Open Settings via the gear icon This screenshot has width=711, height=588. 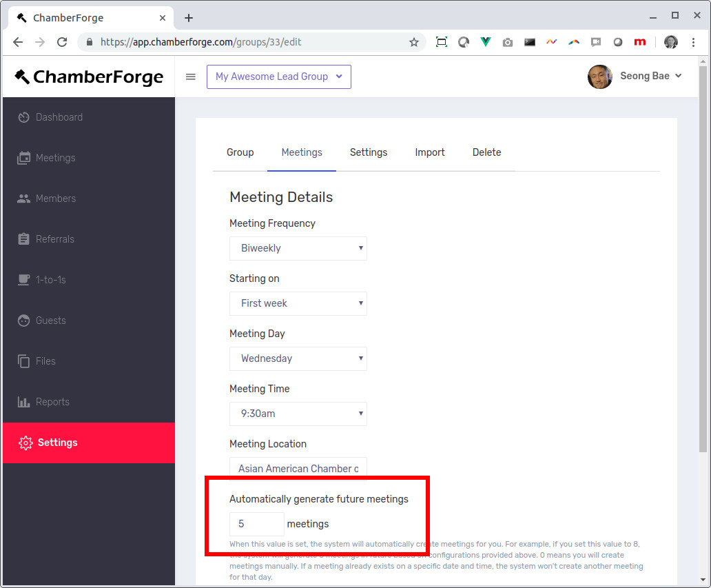click(25, 443)
